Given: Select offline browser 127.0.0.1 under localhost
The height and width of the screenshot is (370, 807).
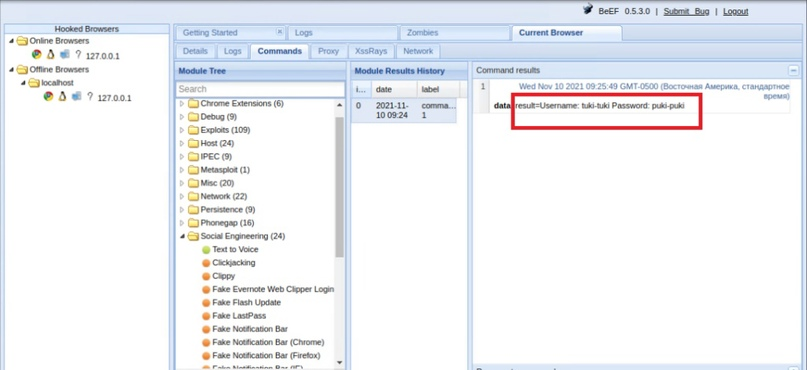Looking at the screenshot, I should point(114,98).
